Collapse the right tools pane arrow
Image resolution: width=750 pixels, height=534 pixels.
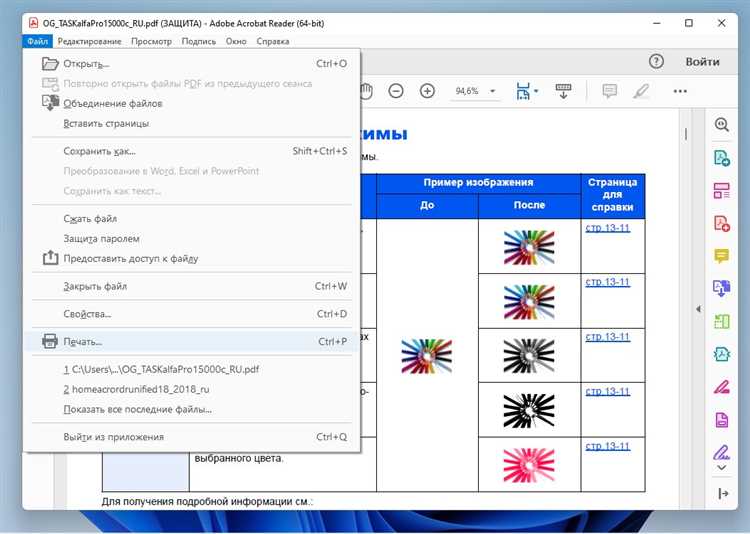point(698,309)
